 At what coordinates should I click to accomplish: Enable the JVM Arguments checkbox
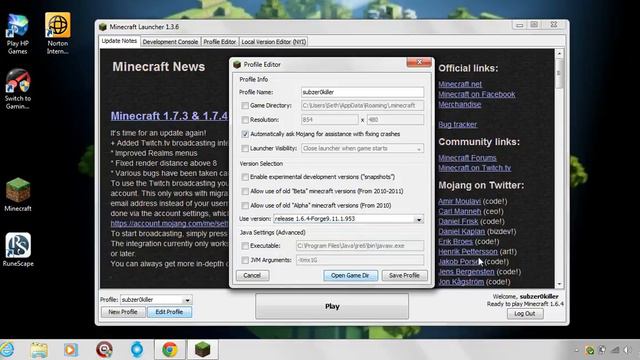(245, 260)
